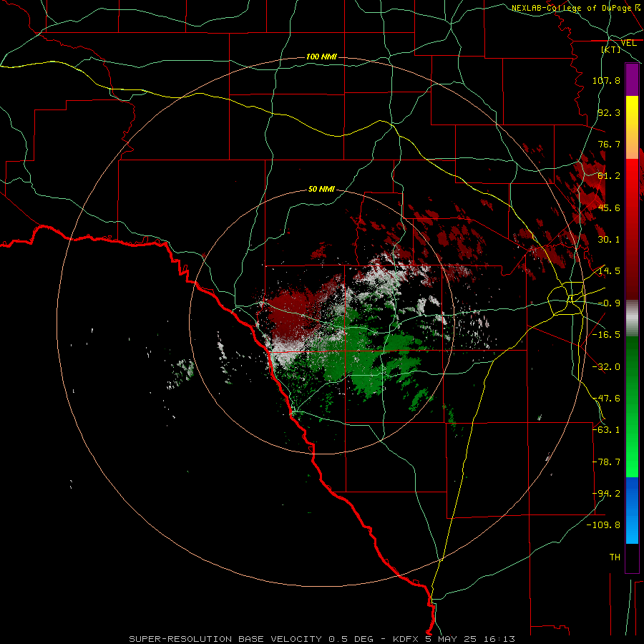Click the 45.6 velocity scale value

[x=609, y=208]
